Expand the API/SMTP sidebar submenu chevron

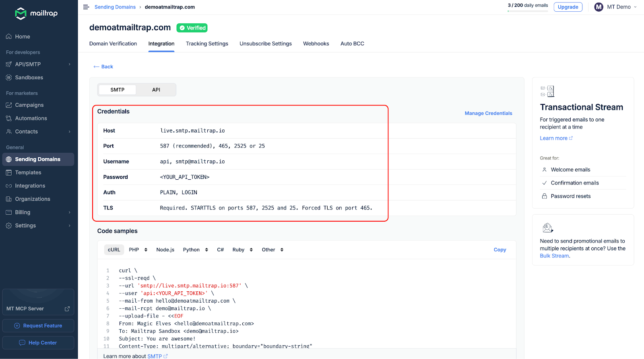(x=70, y=64)
